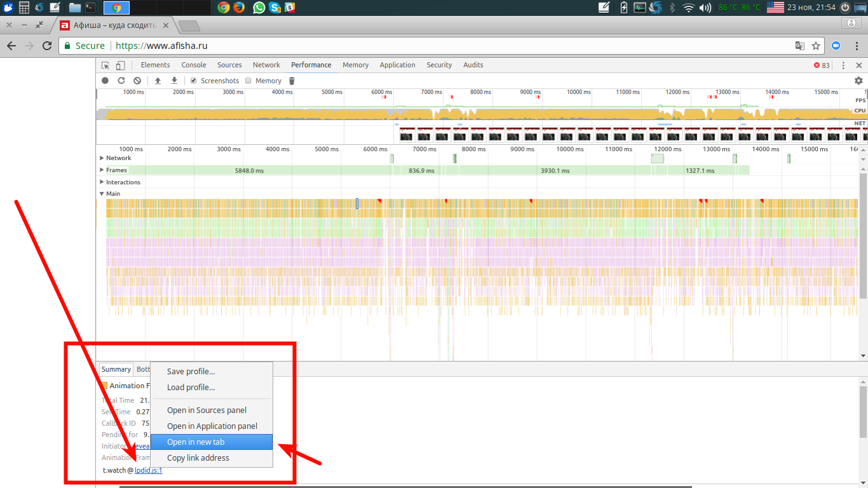
Task: Select the 3930.1 ms frame
Action: (x=555, y=170)
